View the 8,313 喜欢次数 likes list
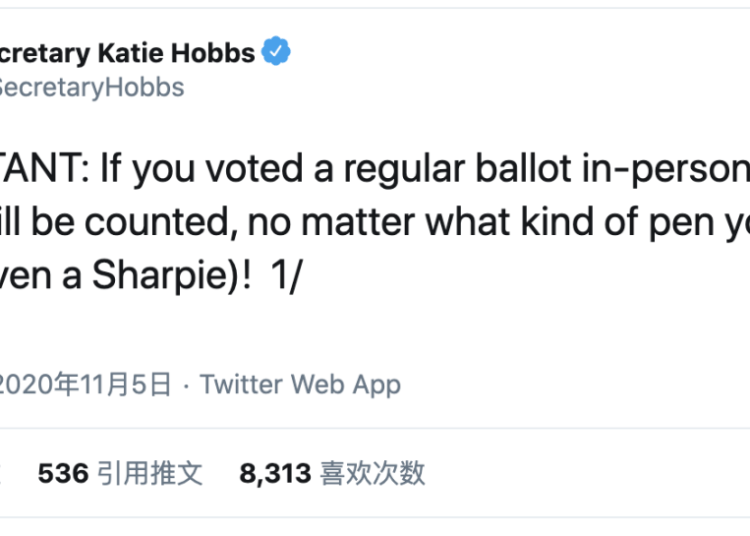 pos(332,473)
